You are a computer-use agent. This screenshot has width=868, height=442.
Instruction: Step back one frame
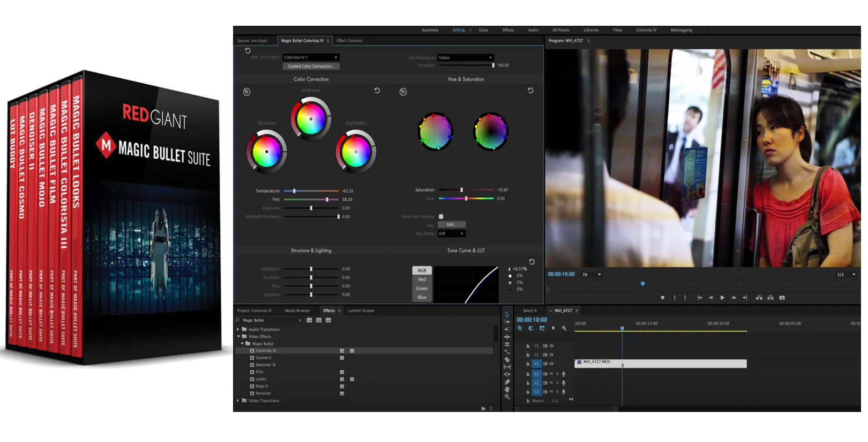click(711, 298)
